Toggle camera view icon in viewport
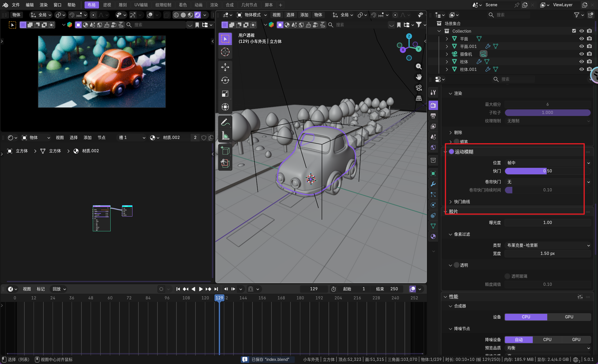The width and height of the screenshot is (598, 364). pyautogui.click(x=419, y=88)
